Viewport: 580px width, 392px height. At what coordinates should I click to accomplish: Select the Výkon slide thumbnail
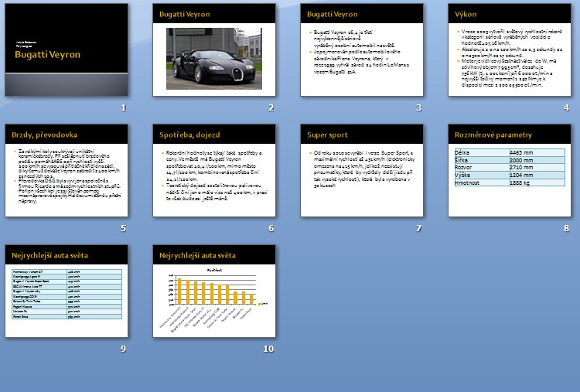click(x=510, y=50)
